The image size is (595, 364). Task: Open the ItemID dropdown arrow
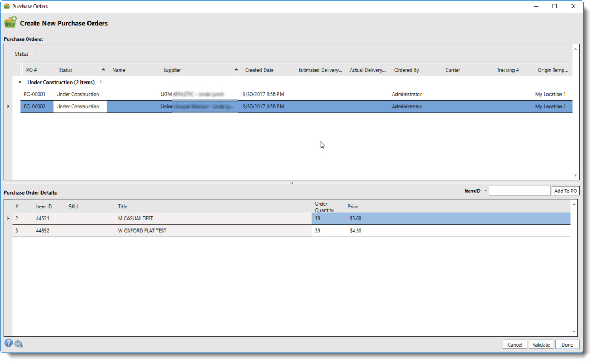coord(485,190)
